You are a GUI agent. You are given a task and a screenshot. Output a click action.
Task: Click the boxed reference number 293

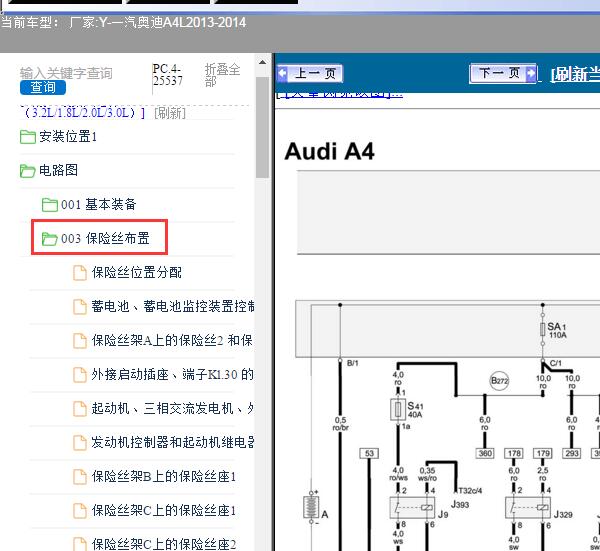572,453
